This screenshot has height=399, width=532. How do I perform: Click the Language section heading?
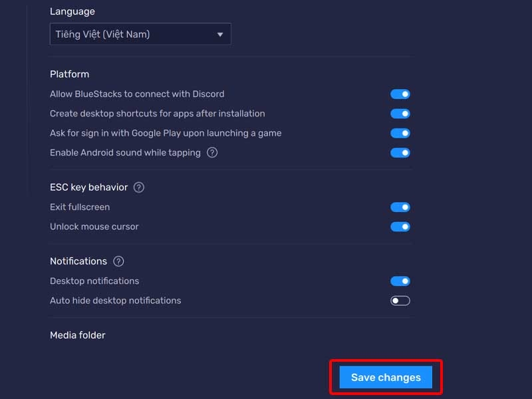tap(72, 11)
